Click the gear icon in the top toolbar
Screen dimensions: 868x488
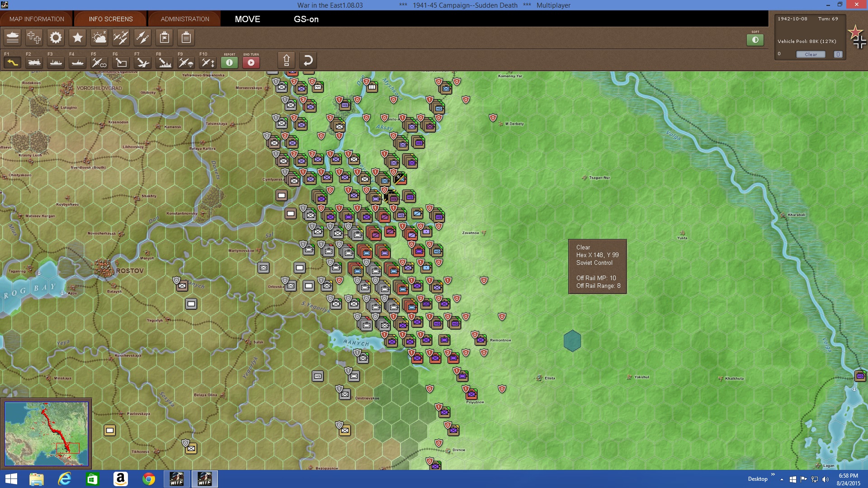pyautogui.click(x=56, y=38)
